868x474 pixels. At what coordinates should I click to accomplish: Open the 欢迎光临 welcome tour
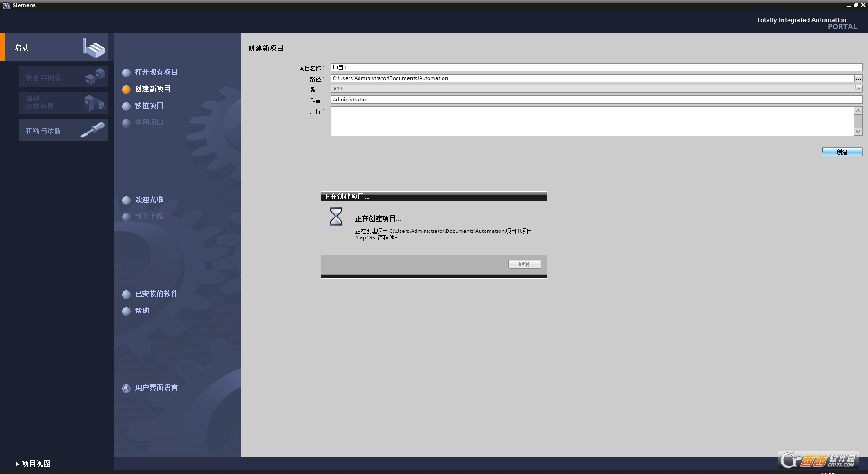149,199
